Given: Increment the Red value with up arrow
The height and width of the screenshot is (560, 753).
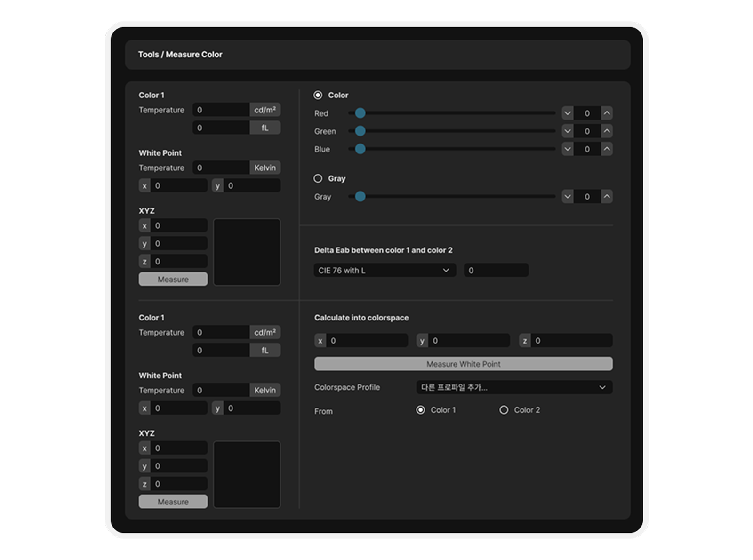Looking at the screenshot, I should coord(607,113).
